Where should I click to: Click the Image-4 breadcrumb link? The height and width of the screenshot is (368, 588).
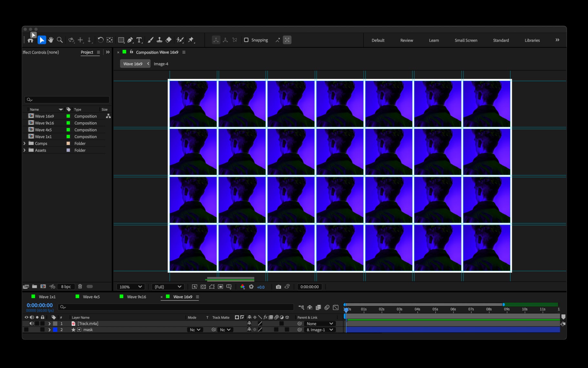161,64
